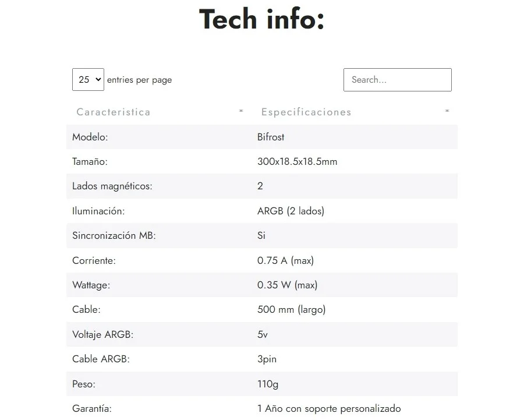Select the "Sincronización MB:" row label
This screenshot has width=524, height=420.
click(x=114, y=236)
